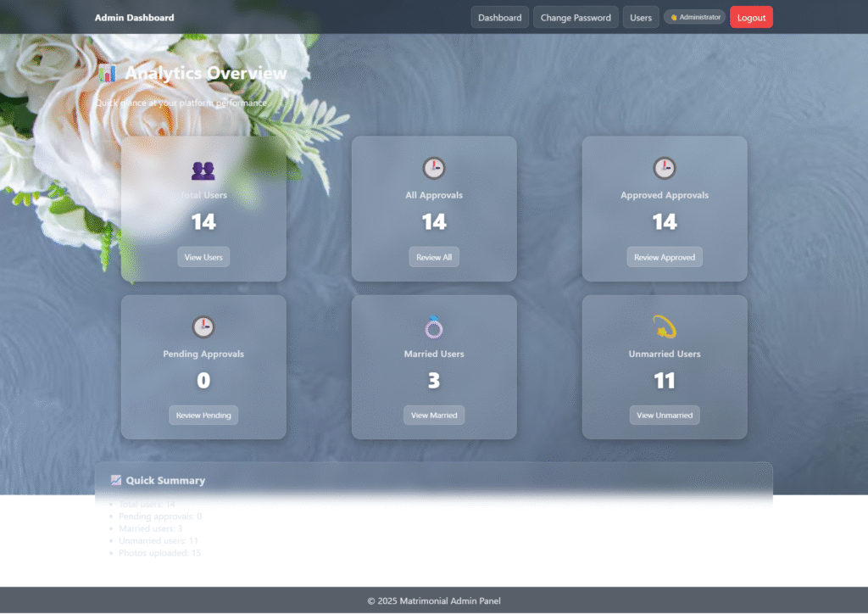The height and width of the screenshot is (614, 868).
Task: Click the Unmarried Users card icon
Action: click(665, 325)
